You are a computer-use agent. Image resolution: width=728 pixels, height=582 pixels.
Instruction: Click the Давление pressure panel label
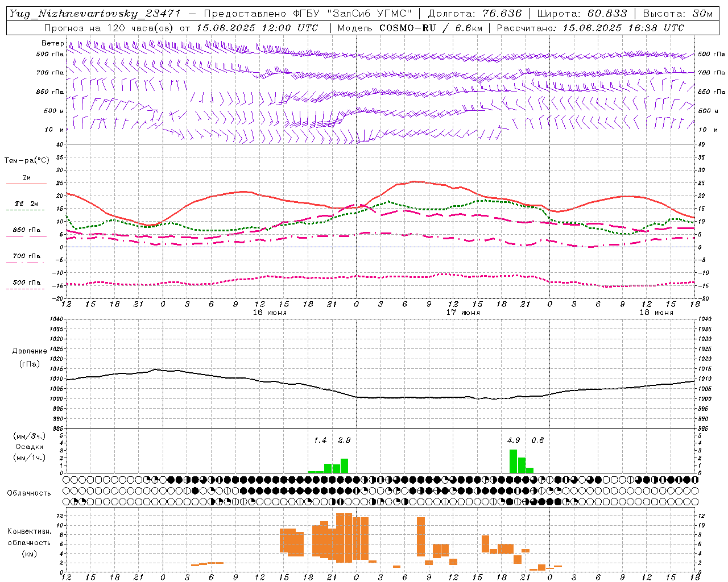point(30,351)
